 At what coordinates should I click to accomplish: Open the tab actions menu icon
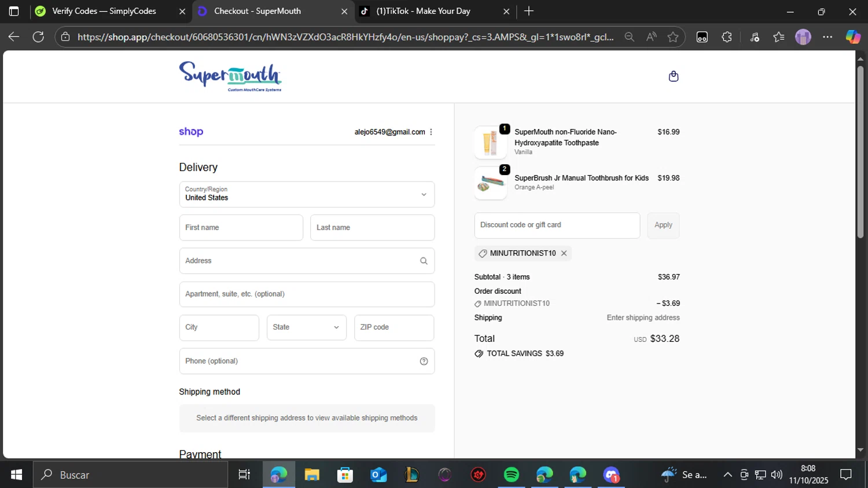(14, 11)
